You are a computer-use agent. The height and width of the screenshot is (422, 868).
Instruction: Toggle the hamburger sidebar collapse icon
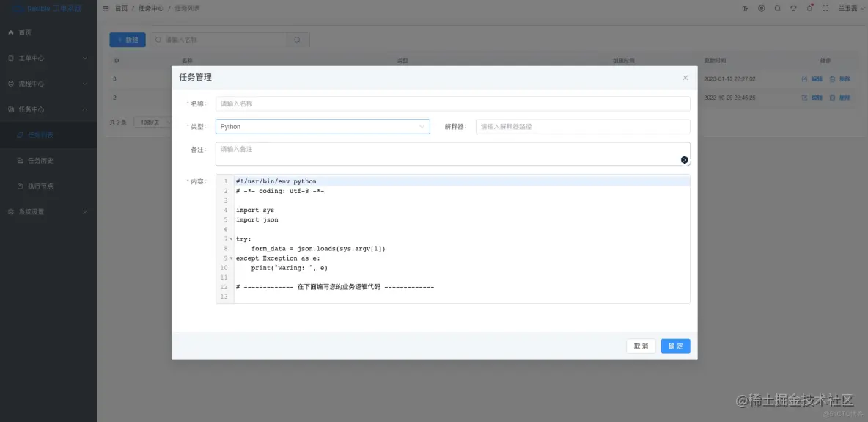coord(106,8)
